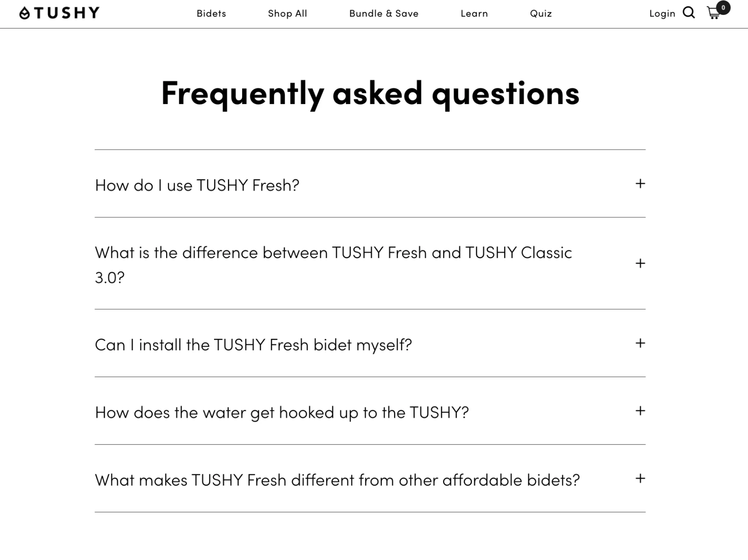748x560 pixels.
Task: Click the TUSHY Fresh and Classic difference question text
Action: tap(333, 252)
